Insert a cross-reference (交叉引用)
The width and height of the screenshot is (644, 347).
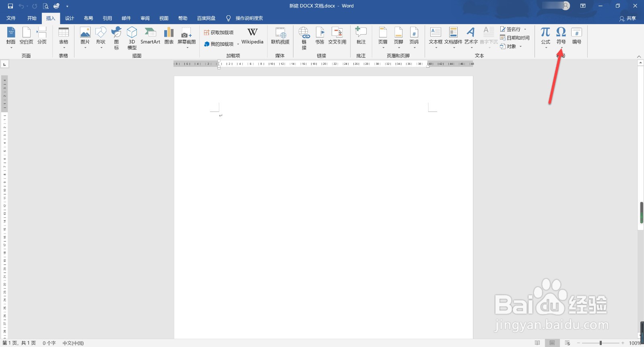point(337,36)
